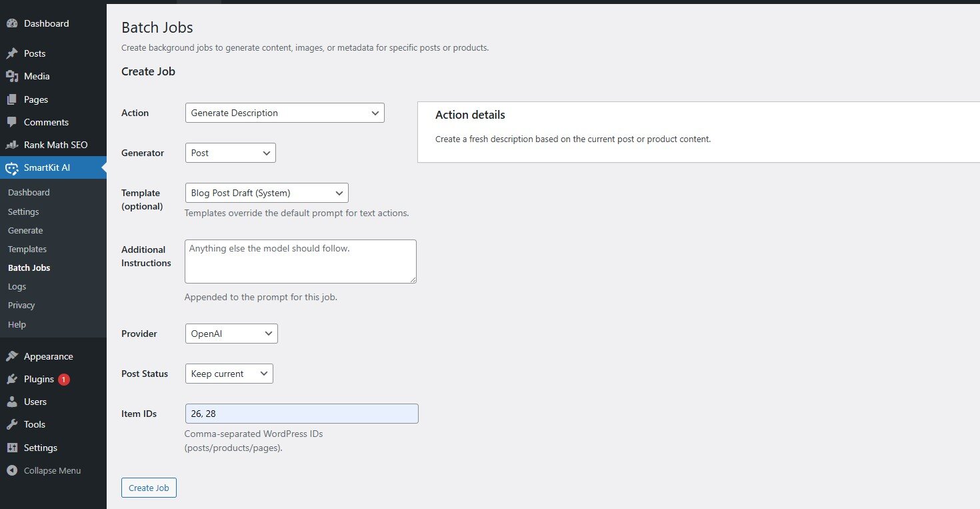Open the Post Status Keep current dropdown

point(229,374)
